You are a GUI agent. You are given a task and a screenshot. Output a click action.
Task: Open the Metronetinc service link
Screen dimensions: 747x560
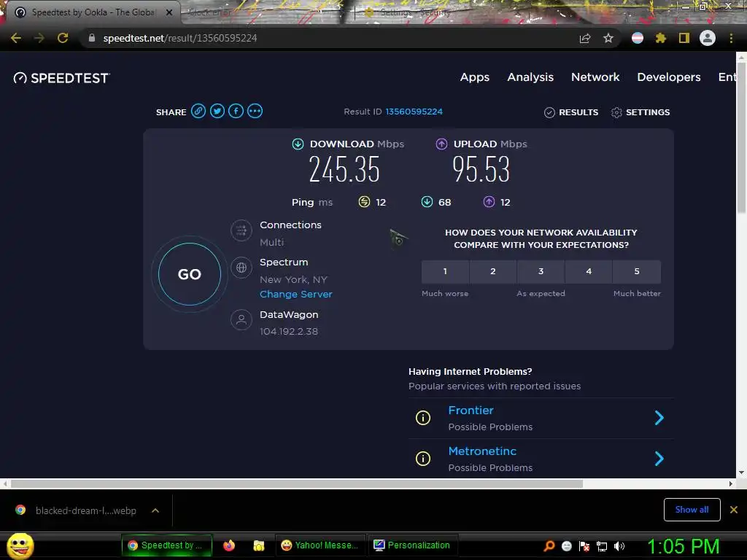(482, 451)
